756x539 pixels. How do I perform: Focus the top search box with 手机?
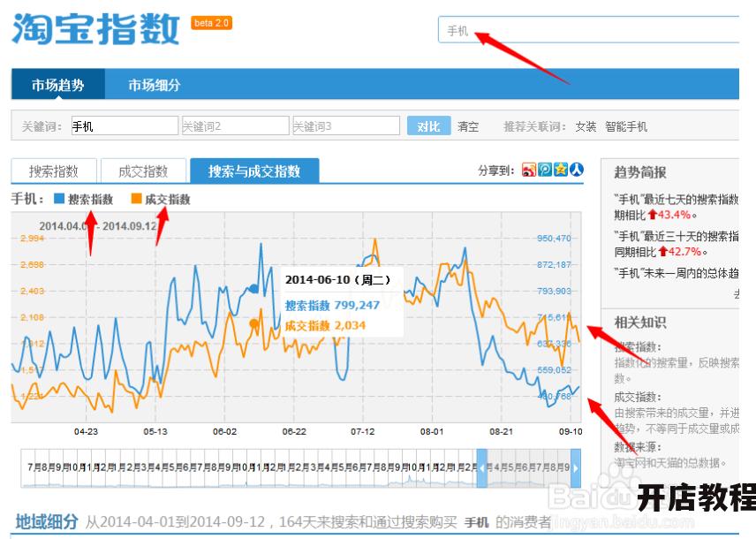(588, 30)
